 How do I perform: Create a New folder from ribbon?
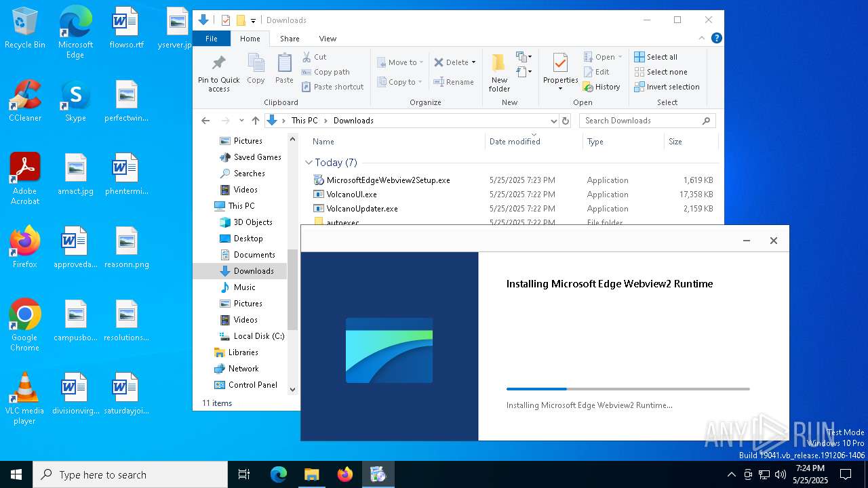[x=499, y=73]
